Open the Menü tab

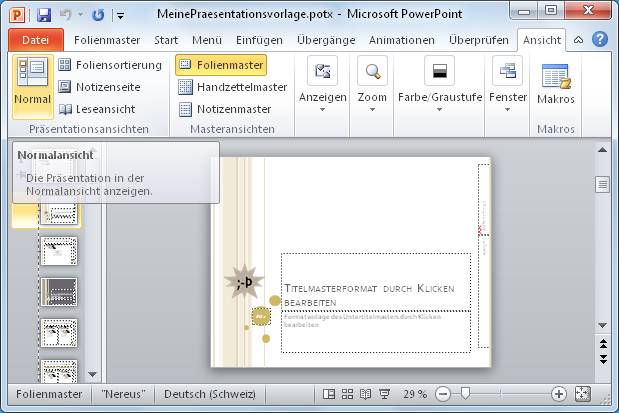(x=207, y=40)
